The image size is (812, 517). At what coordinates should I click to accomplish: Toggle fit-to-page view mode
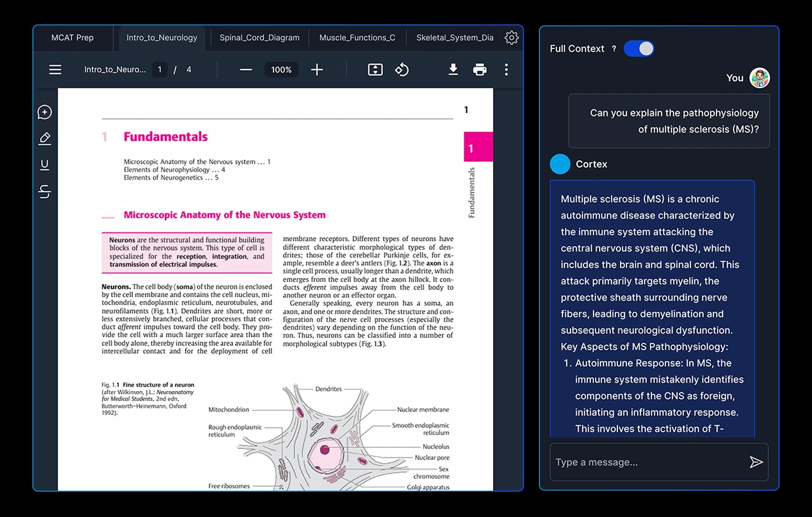(375, 70)
